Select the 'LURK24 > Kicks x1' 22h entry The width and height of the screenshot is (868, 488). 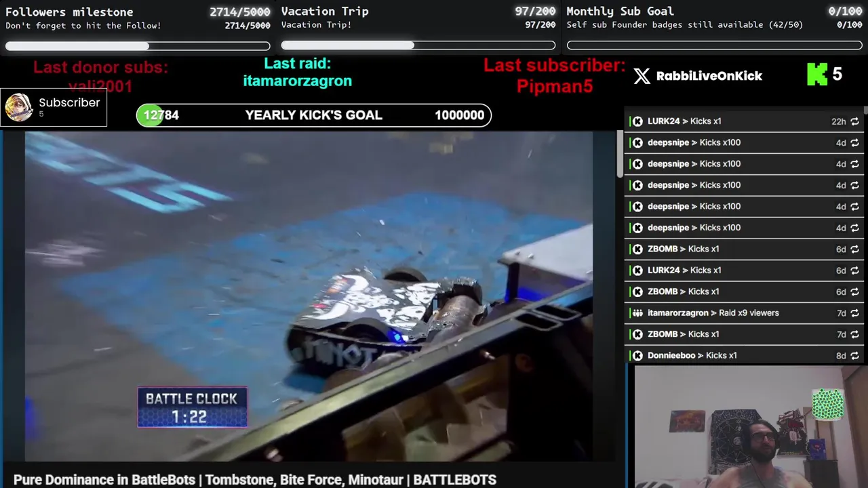coord(744,121)
